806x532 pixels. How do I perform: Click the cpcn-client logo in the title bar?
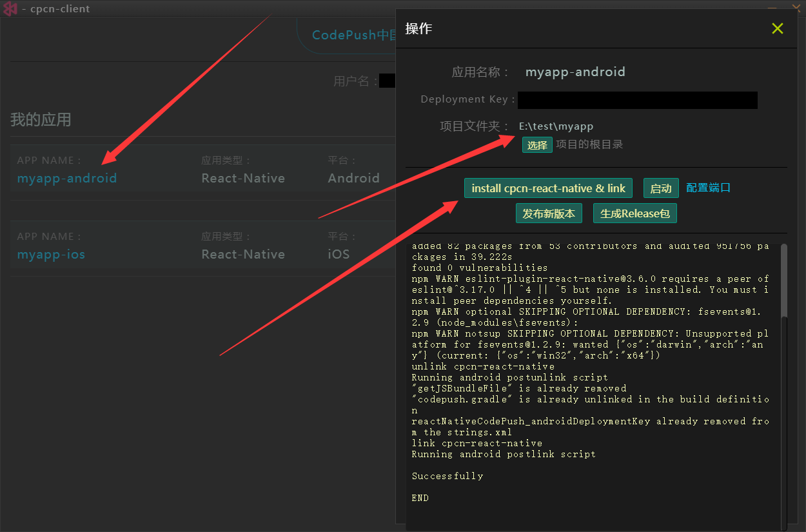point(10,8)
